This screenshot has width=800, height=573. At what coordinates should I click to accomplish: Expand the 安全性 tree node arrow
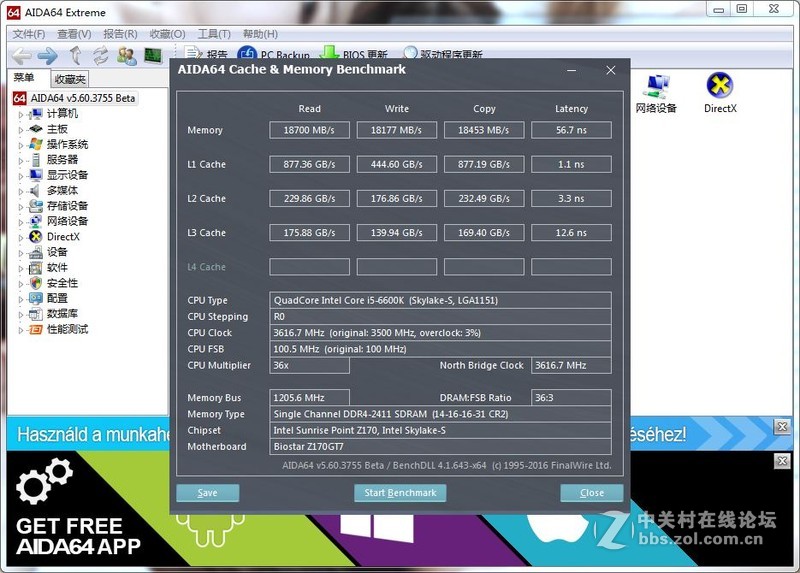coord(21,284)
